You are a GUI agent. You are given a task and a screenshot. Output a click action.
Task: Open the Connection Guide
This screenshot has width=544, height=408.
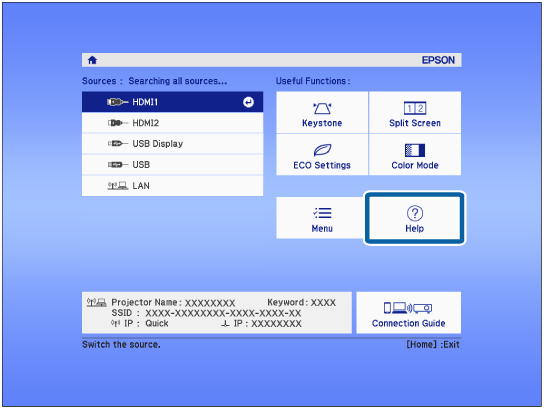(x=409, y=313)
